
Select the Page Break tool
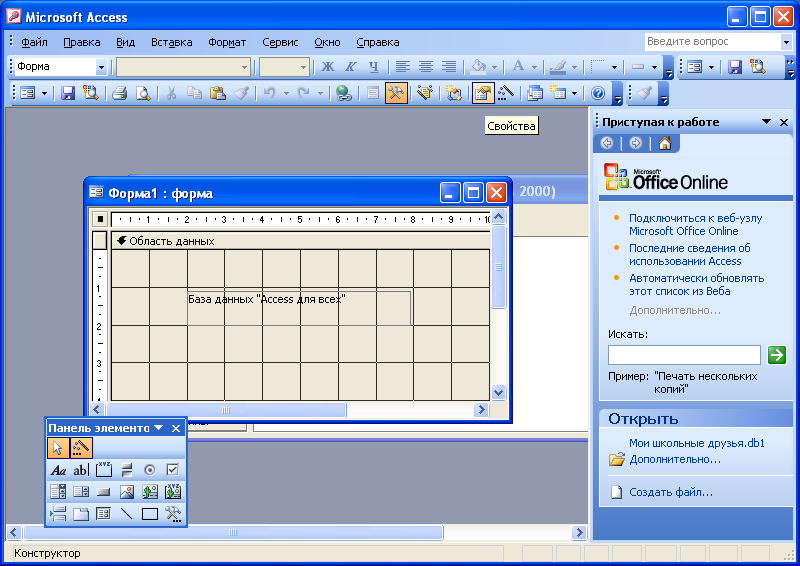coord(58,513)
